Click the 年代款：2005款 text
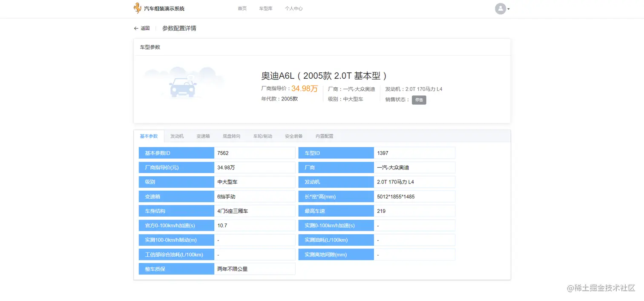The height and width of the screenshot is (301, 644). [279, 99]
